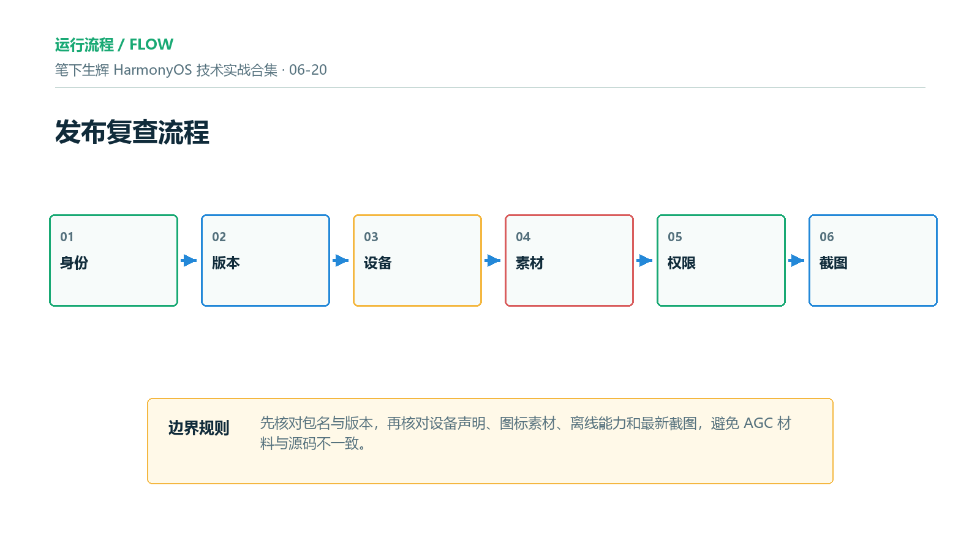This screenshot has height=551, width=980.
Task: Select the subtitle '笔下生辉 HarmonyOS 技术实战合集 · 06-20'
Action: [190, 70]
